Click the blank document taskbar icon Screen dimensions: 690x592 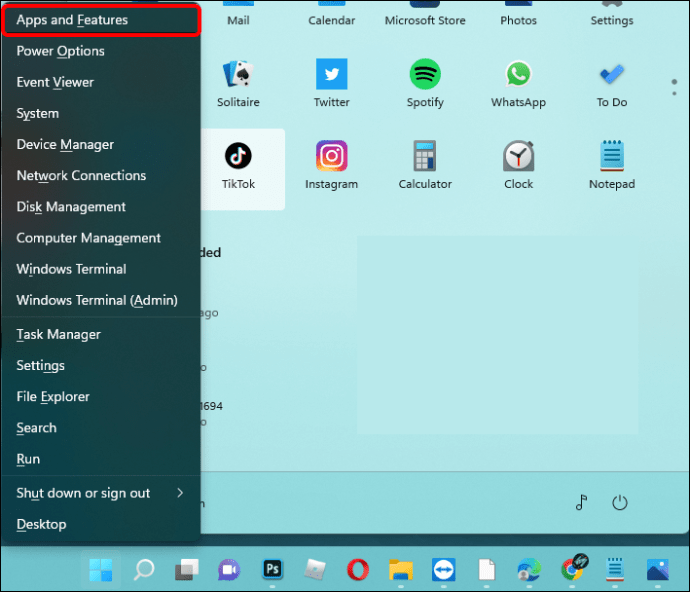487,570
